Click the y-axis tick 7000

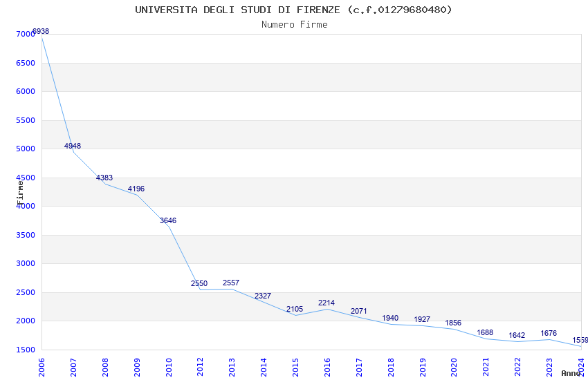pos(26,34)
